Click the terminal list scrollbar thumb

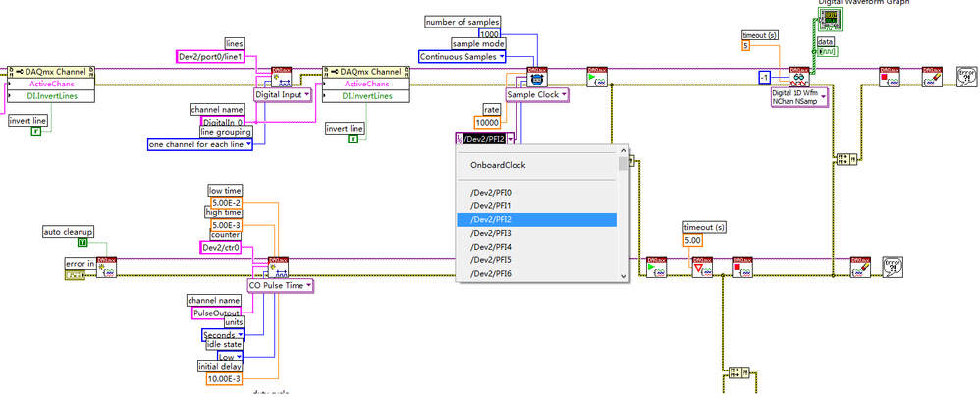(624, 164)
